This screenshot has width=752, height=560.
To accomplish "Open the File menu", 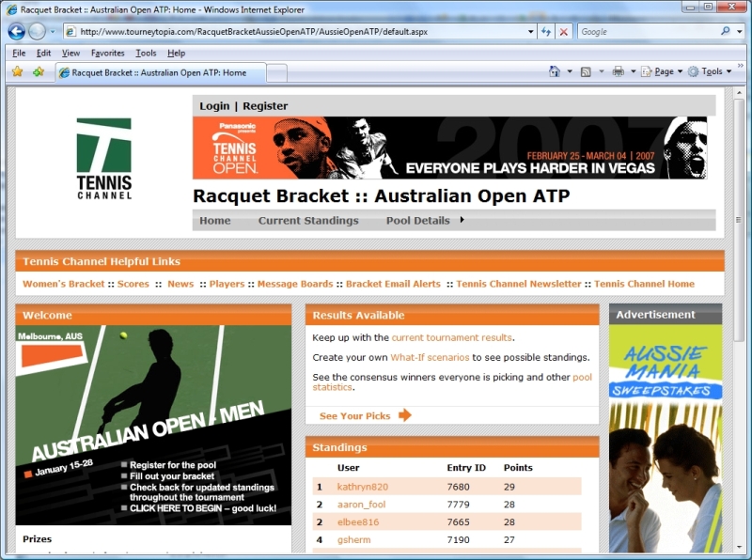I will [19, 53].
